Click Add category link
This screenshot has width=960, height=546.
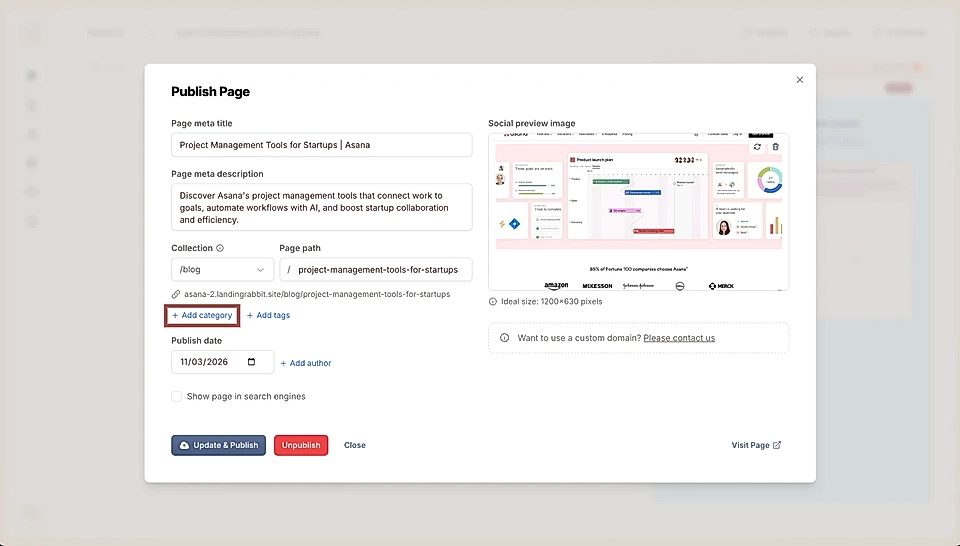point(202,315)
